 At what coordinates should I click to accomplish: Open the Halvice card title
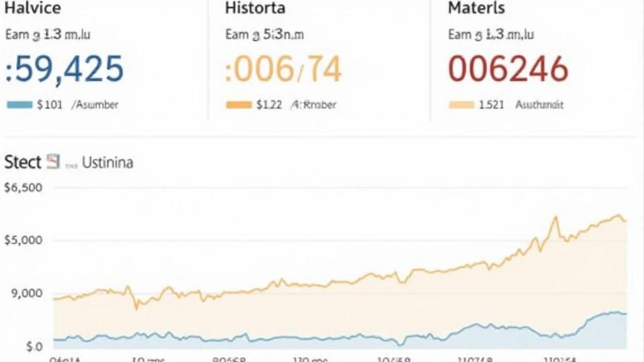tap(33, 9)
